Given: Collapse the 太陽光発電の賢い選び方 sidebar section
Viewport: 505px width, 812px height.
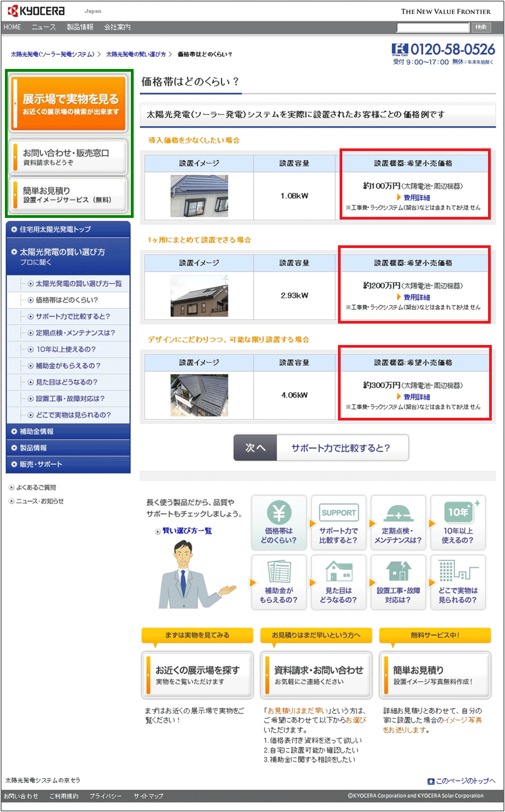Looking at the screenshot, I should pyautogui.click(x=68, y=256).
